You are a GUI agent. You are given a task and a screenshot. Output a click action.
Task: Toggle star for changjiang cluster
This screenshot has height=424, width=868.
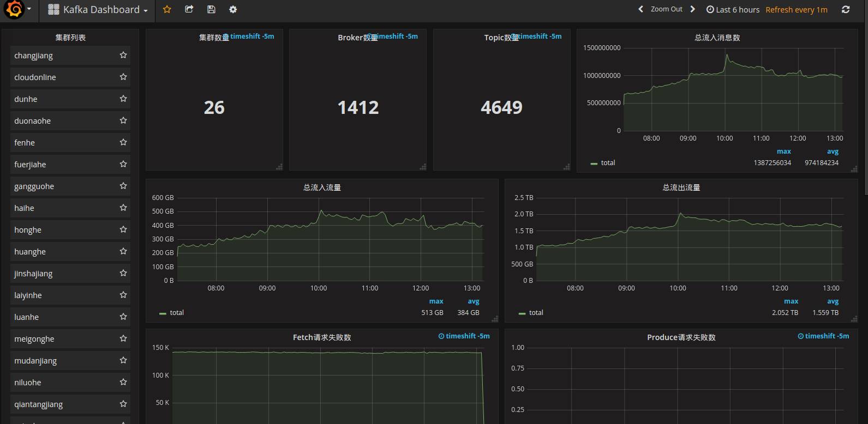(x=123, y=55)
